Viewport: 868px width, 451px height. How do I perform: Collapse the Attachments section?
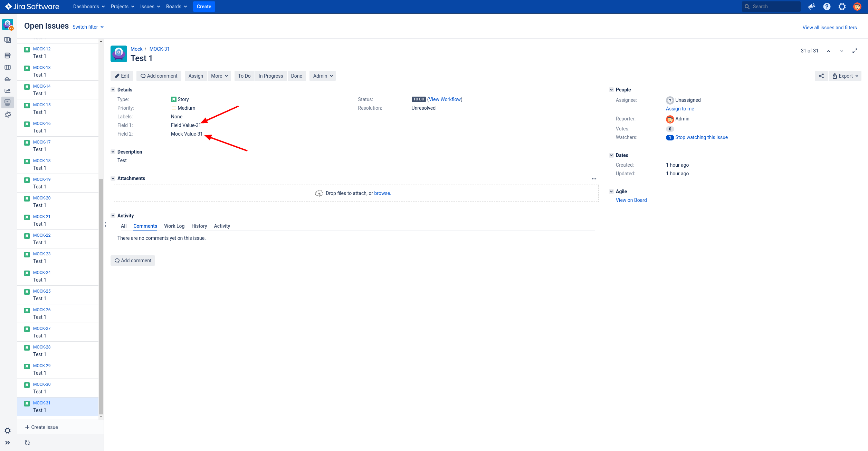coord(113,178)
